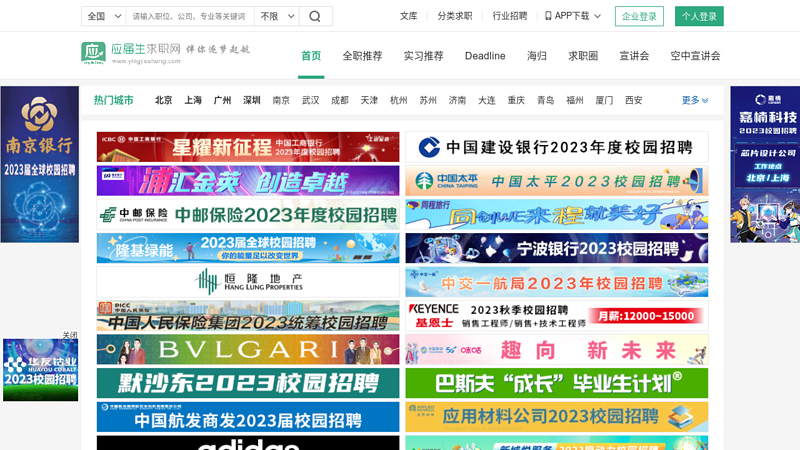Viewport: 800px width, 450px height.
Task: Choose 西安 in hot cities
Action: (x=634, y=100)
